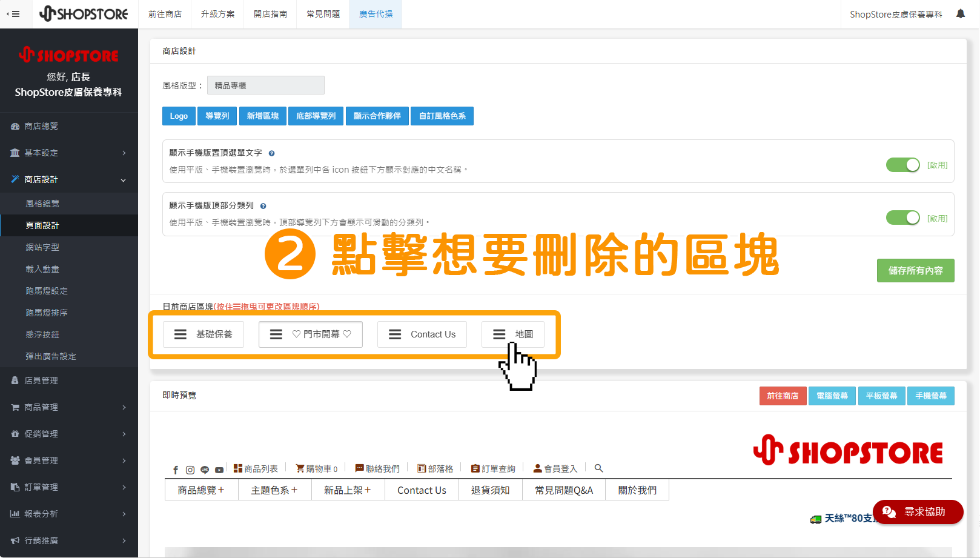Click 部落格 link in preview
This screenshot has height=558, width=980.
[435, 469]
